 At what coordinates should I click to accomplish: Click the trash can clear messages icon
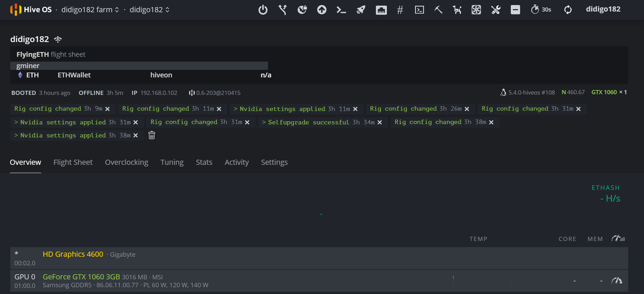tap(151, 135)
